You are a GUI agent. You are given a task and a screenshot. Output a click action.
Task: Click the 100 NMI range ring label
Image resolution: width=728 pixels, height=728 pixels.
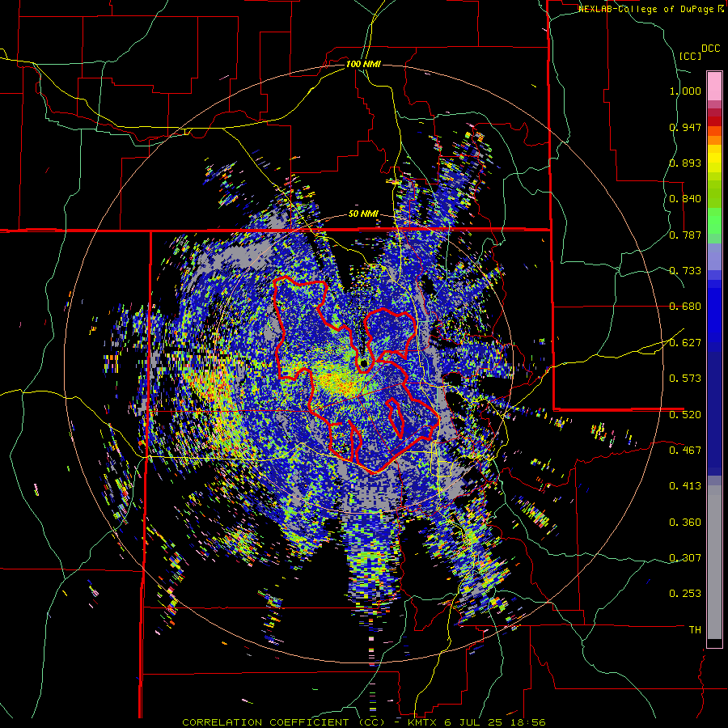pos(363,64)
